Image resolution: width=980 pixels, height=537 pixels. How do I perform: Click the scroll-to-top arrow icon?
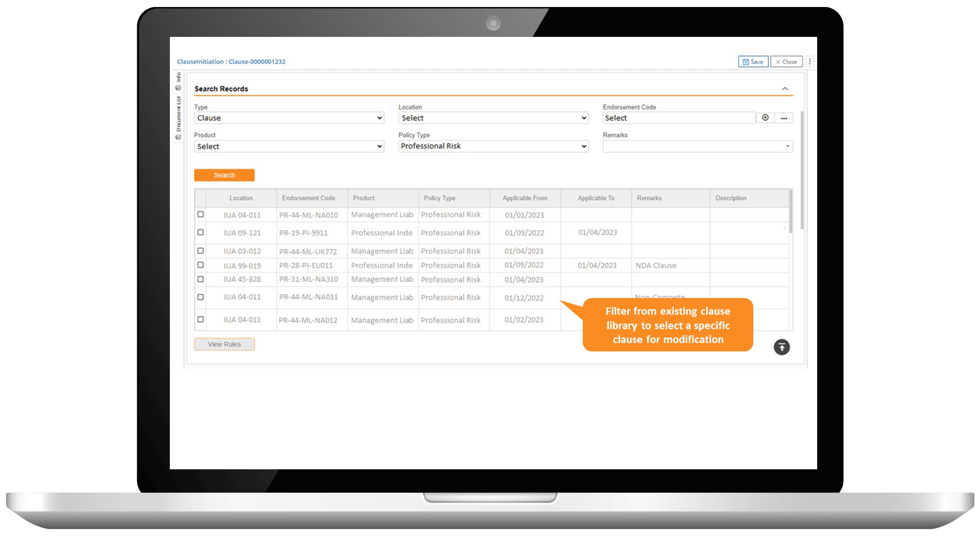782,347
